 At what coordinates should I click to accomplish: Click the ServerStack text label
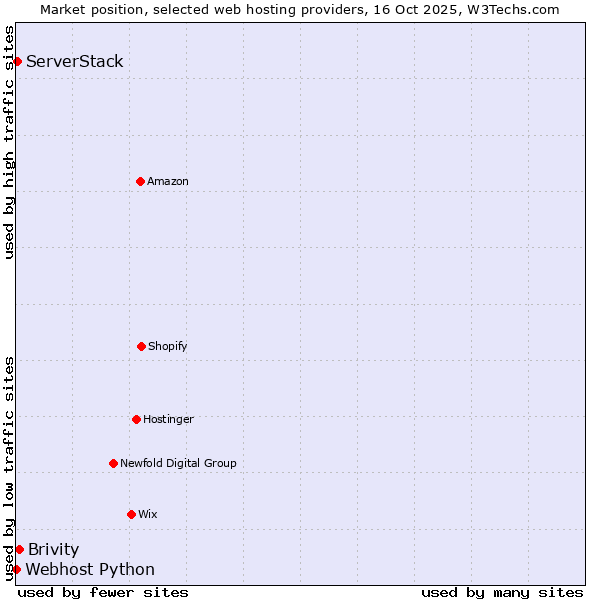tap(75, 62)
